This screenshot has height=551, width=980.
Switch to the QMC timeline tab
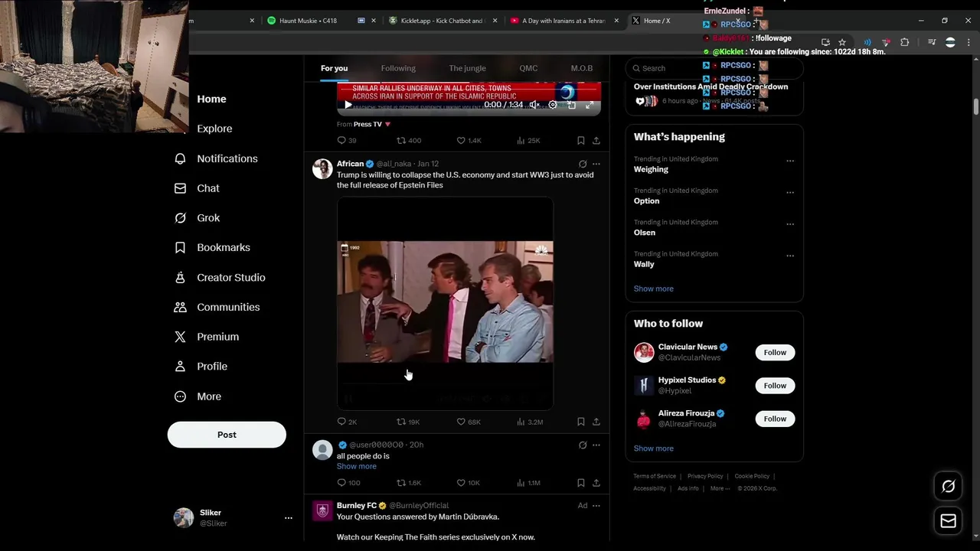pyautogui.click(x=528, y=68)
